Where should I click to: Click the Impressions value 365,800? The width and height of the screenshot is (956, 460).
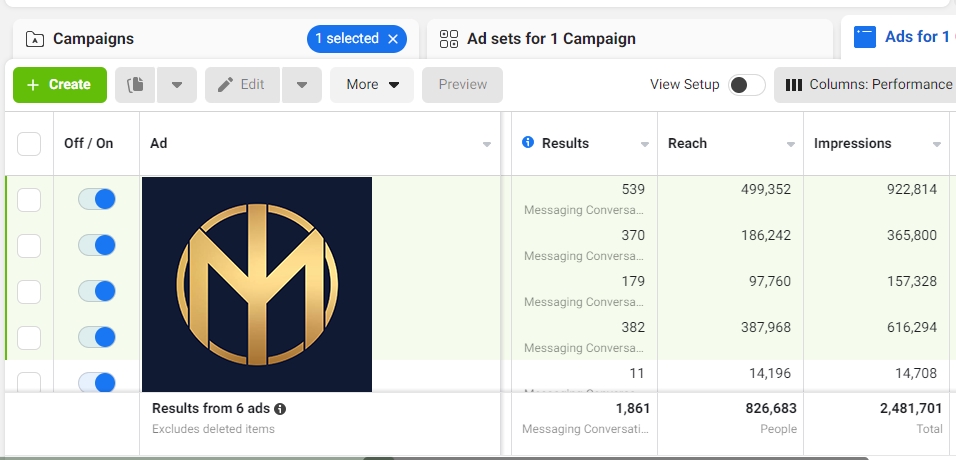coord(911,235)
